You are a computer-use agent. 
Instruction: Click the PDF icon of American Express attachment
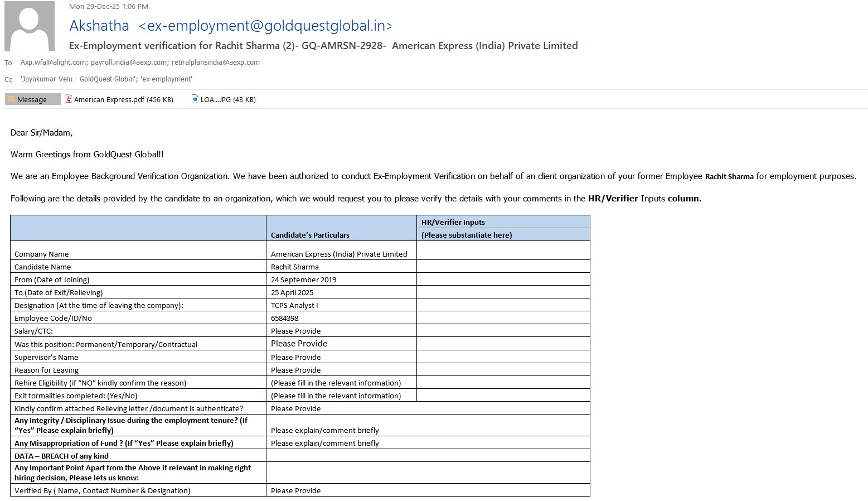point(69,99)
